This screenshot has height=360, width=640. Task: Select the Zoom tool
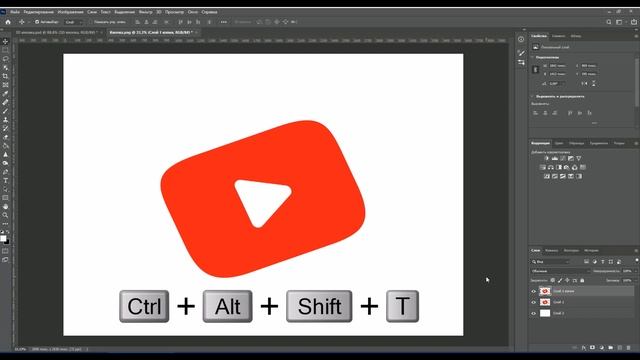(5, 215)
